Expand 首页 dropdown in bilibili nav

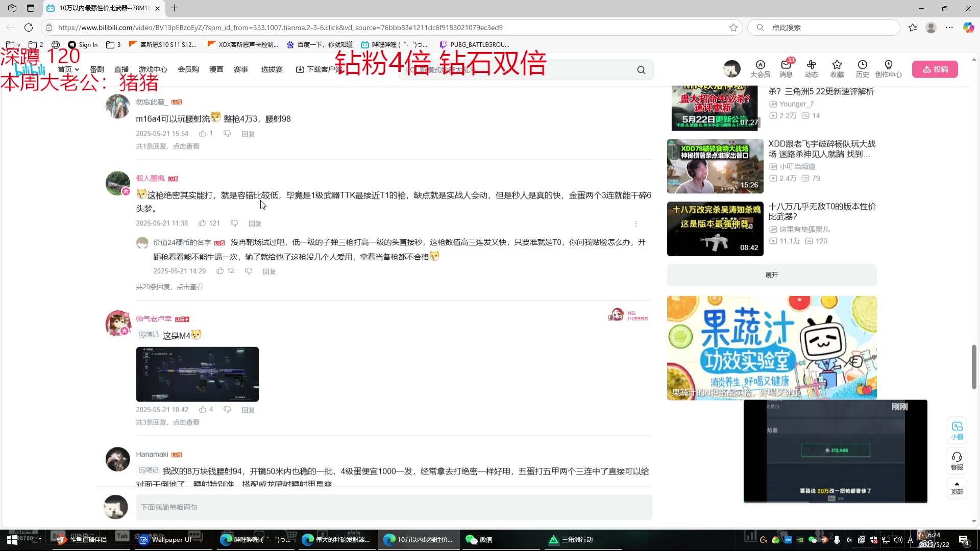[x=68, y=69]
